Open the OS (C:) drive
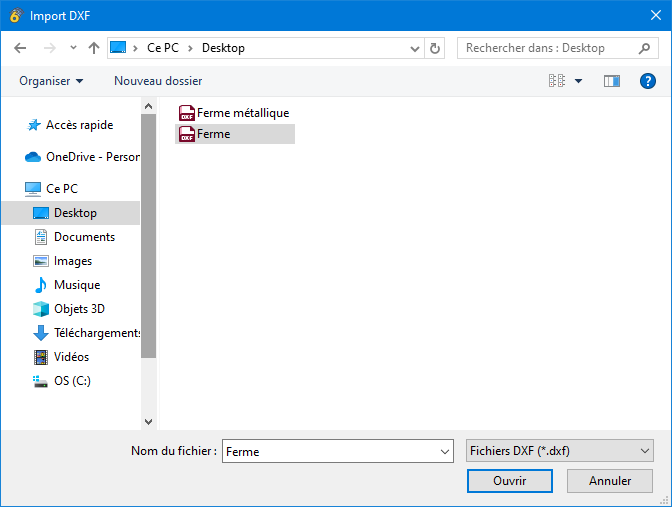Image resolution: width=672 pixels, height=507 pixels. point(72,381)
